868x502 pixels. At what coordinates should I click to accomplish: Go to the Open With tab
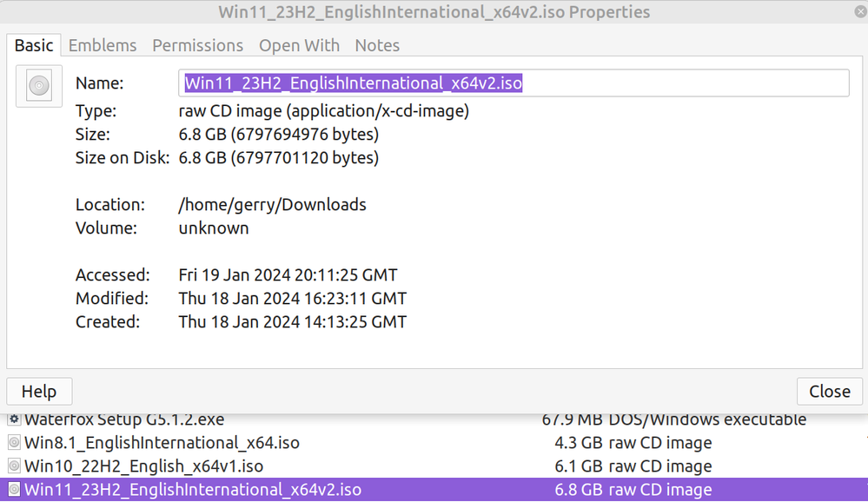[x=299, y=45]
